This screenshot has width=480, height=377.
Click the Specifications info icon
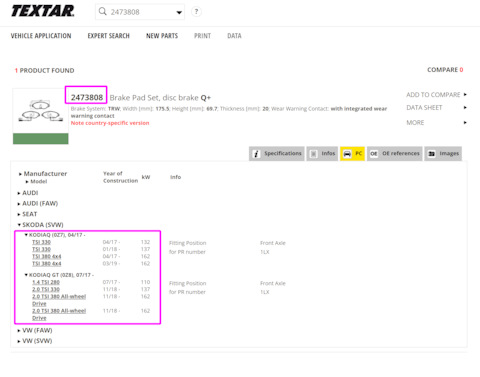(256, 154)
